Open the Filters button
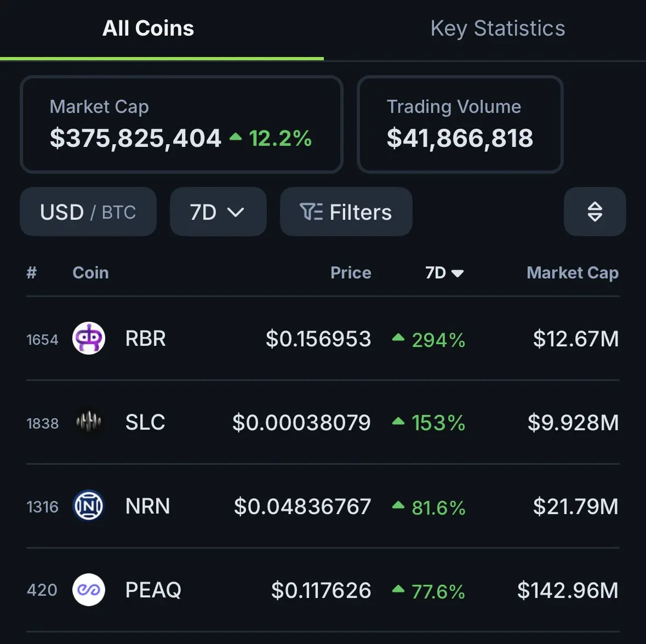This screenshot has width=646, height=644. [x=346, y=212]
